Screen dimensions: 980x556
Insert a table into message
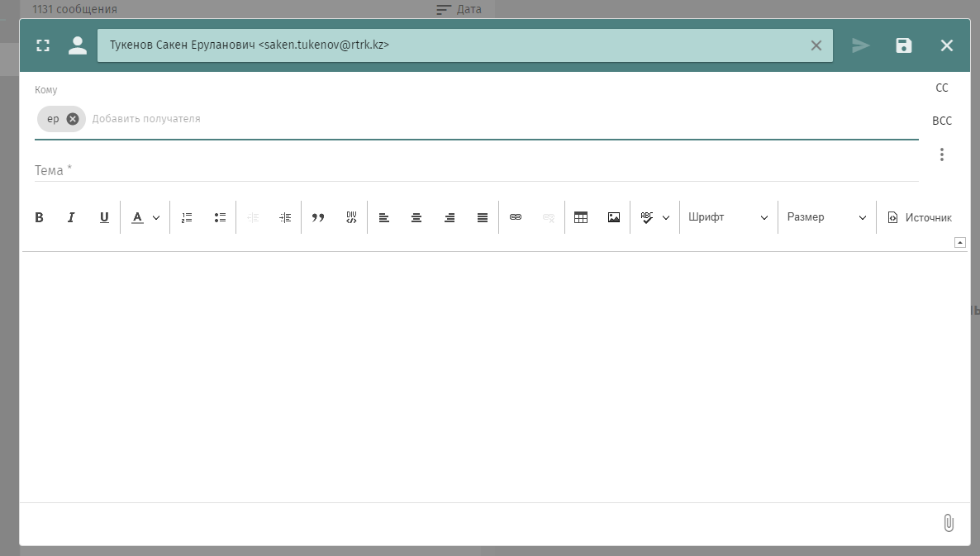[x=581, y=217]
